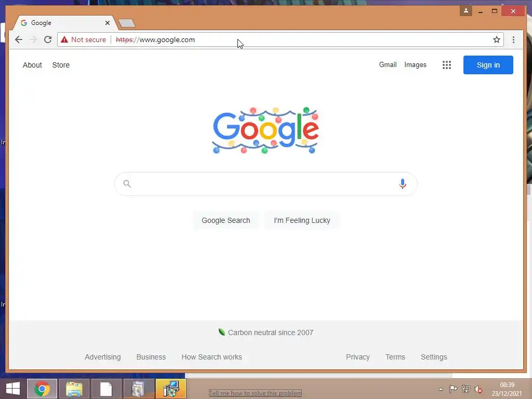Image resolution: width=532 pixels, height=399 pixels.
Task: Click the forward navigation arrow
Action: [33, 39]
